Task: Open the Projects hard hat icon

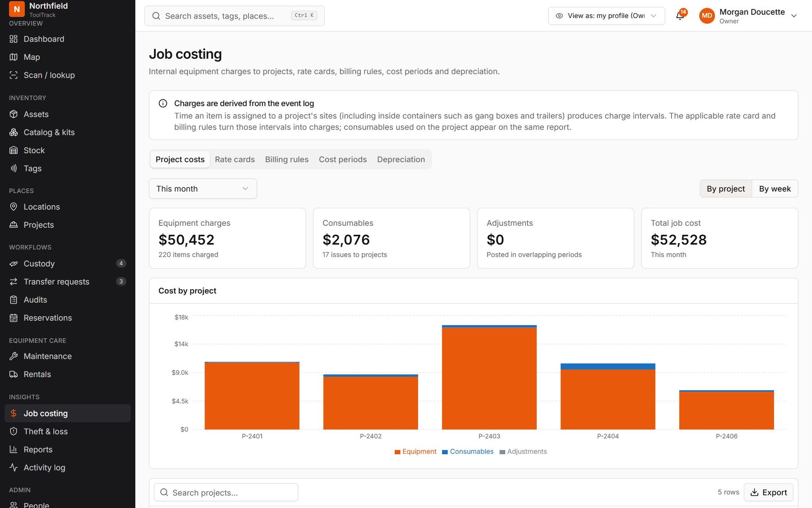Action: [x=14, y=225]
